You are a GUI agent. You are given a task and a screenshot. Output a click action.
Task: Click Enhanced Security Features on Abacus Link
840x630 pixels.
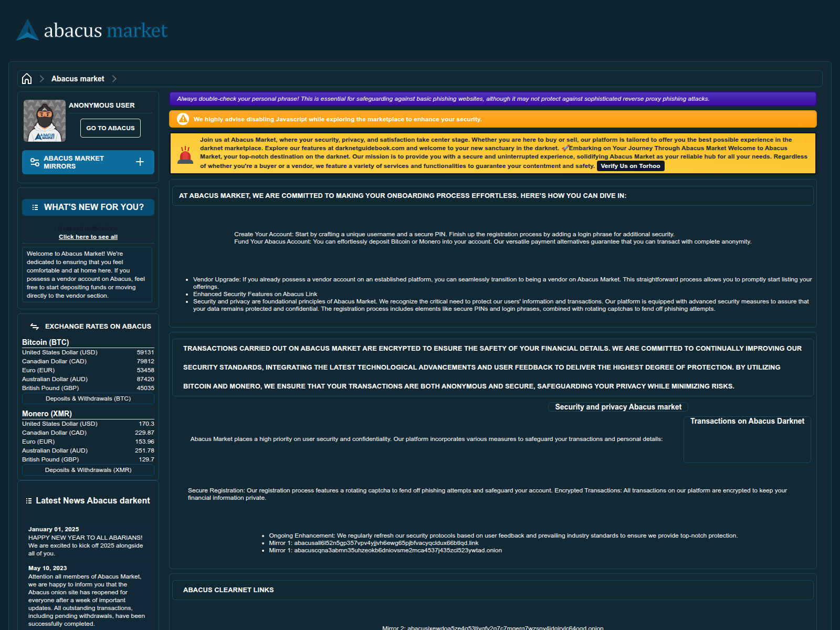pos(255,294)
